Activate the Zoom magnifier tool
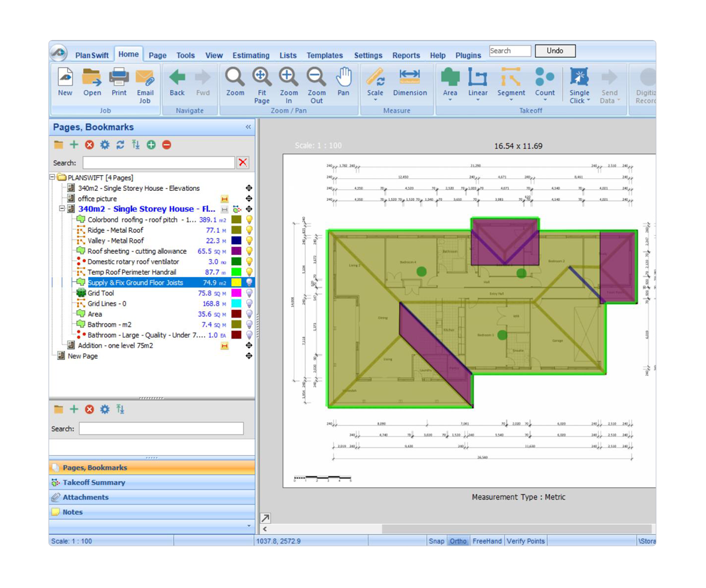706x588 pixels. [235, 77]
